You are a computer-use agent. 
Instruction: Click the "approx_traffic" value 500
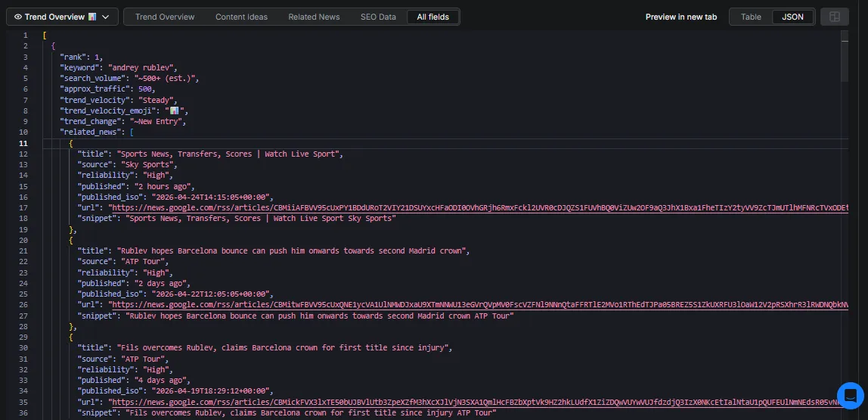point(146,89)
